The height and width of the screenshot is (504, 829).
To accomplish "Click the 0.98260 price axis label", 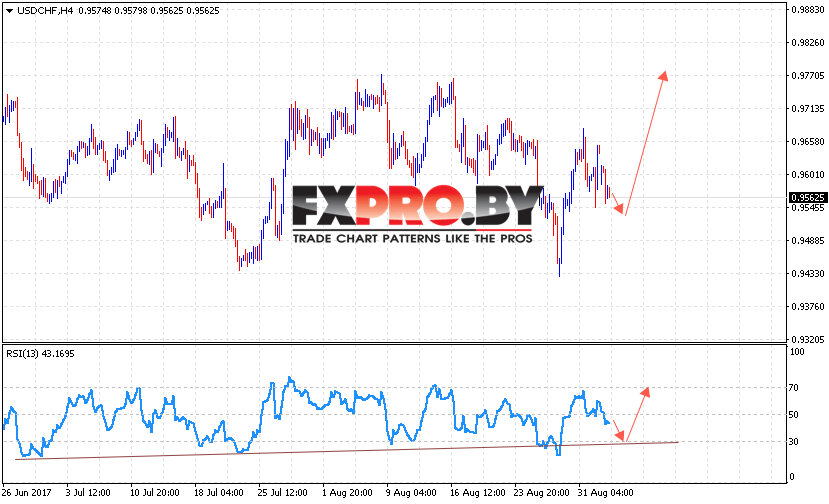I will (807, 42).
